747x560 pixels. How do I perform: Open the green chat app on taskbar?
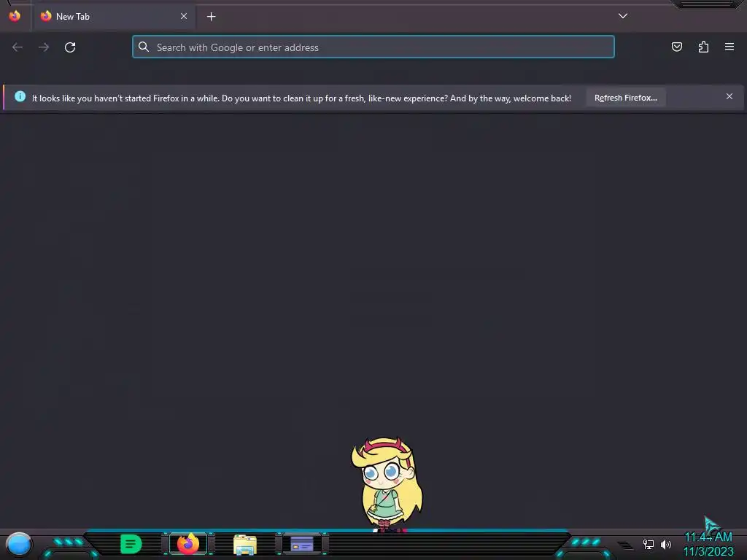click(131, 544)
